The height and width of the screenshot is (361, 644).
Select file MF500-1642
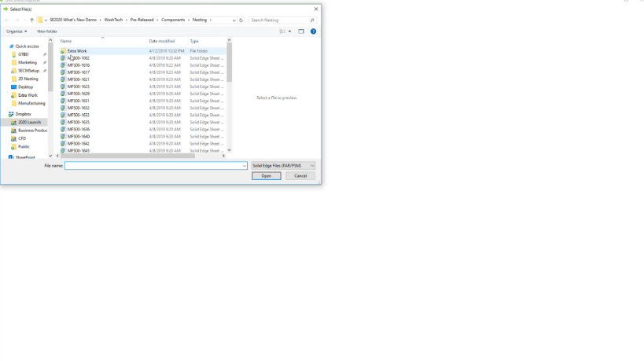(79, 144)
